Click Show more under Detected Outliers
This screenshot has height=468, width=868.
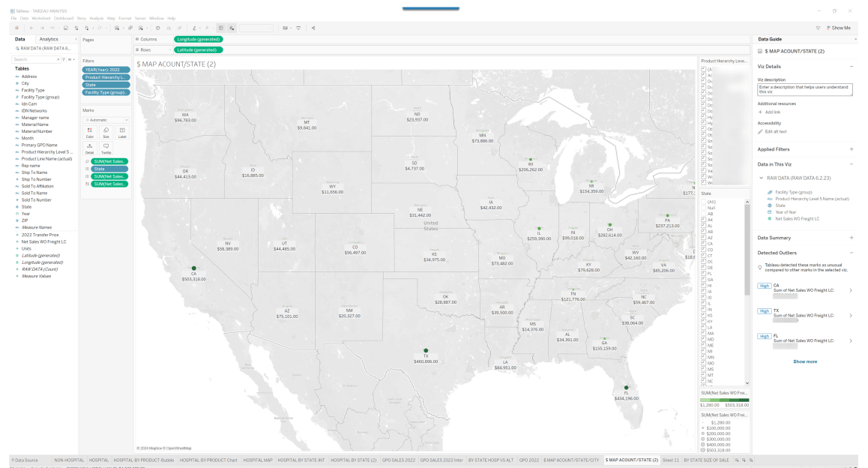point(805,361)
